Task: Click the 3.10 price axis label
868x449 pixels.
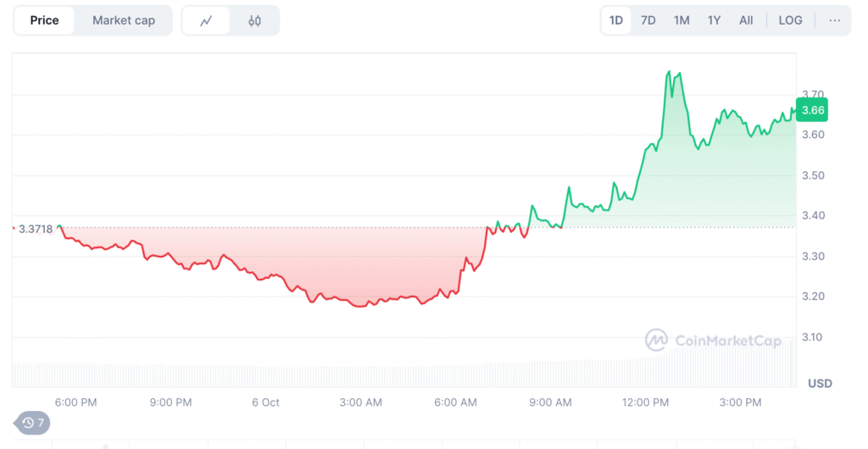Action: click(813, 337)
